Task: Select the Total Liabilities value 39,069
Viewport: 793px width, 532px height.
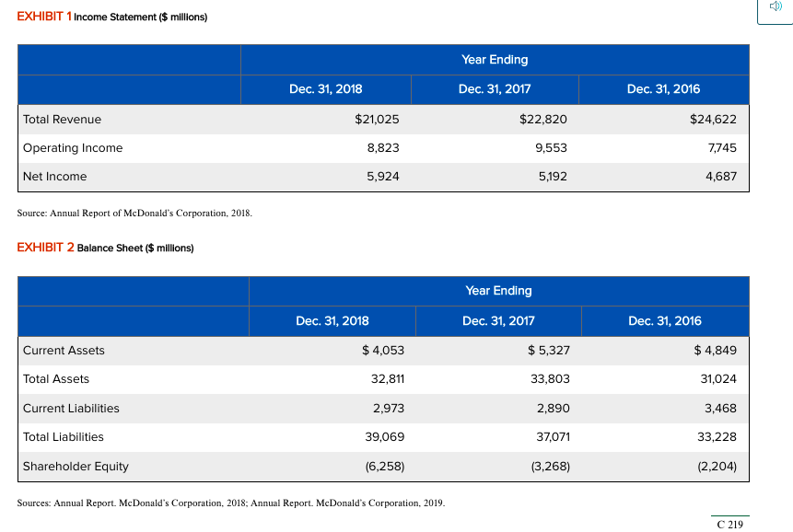Action: (386, 437)
